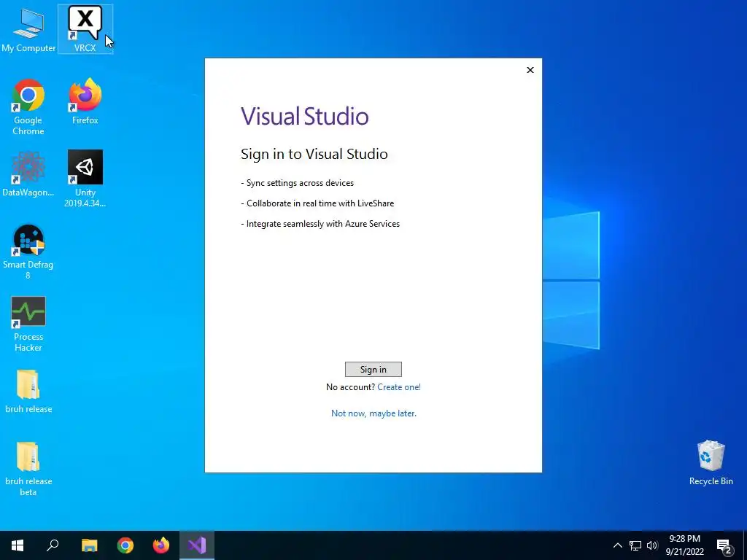Image resolution: width=747 pixels, height=560 pixels.
Task: Open the notification center icon
Action: point(724,545)
